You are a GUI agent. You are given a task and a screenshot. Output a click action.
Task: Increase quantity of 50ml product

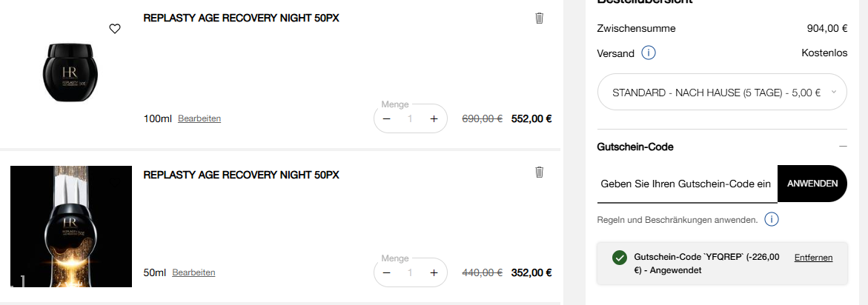pyautogui.click(x=434, y=272)
